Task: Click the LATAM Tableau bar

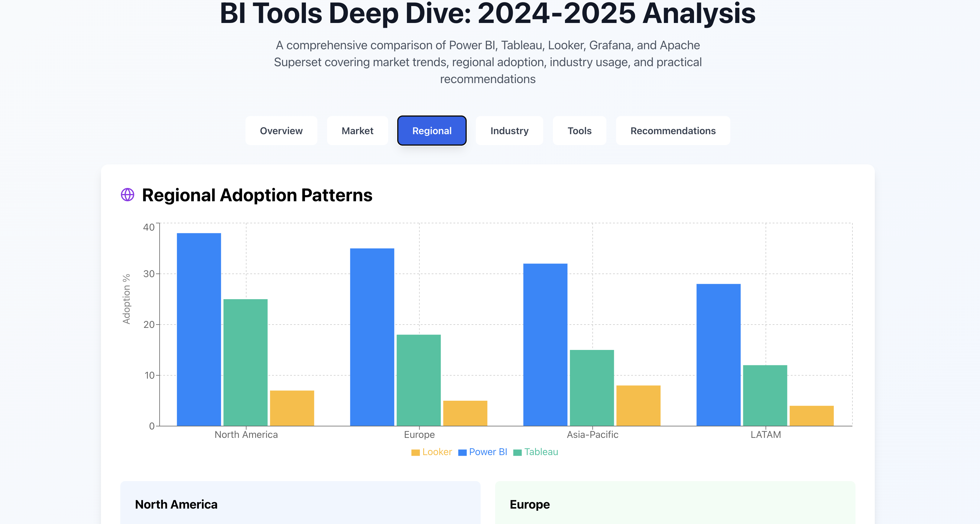Action: (x=765, y=396)
